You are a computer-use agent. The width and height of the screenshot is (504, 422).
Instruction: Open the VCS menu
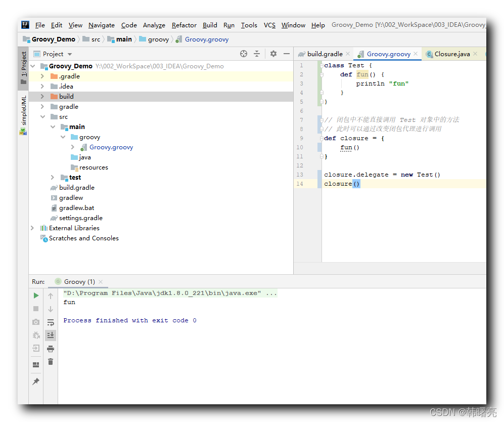[269, 25]
